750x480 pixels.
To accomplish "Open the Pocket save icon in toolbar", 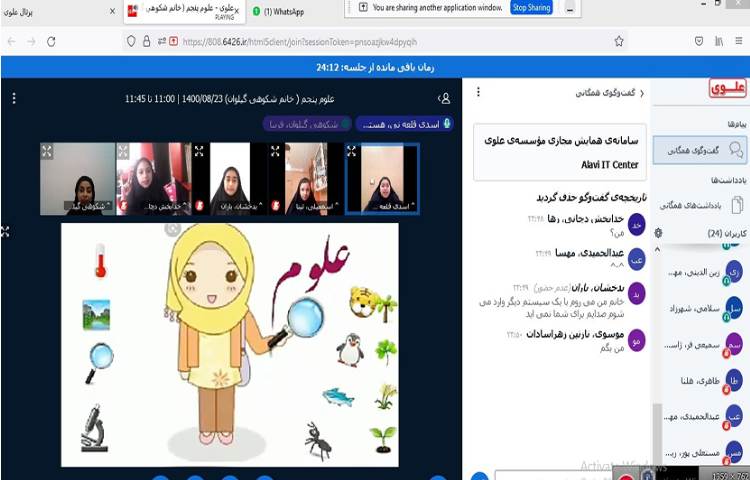I will click(x=699, y=42).
